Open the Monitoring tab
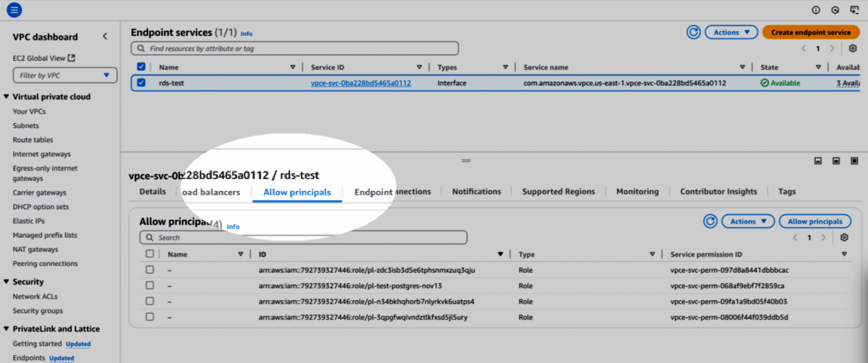 [637, 192]
